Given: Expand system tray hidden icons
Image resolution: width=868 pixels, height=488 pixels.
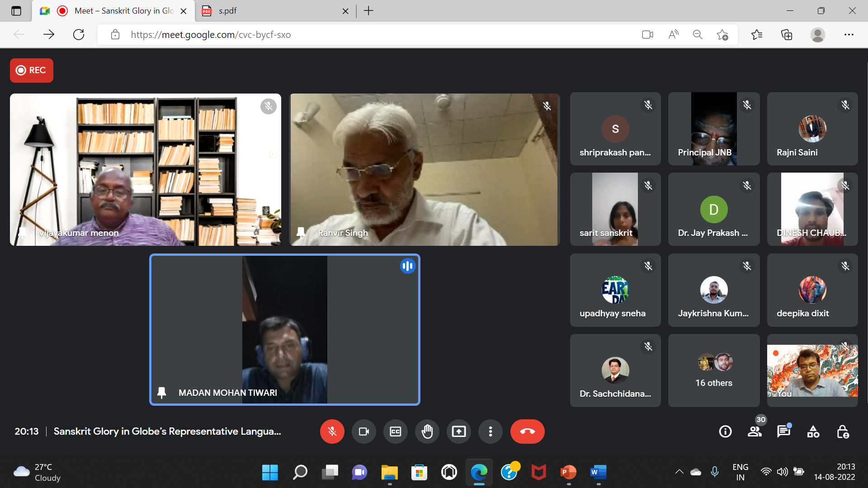Looking at the screenshot, I should (x=679, y=472).
